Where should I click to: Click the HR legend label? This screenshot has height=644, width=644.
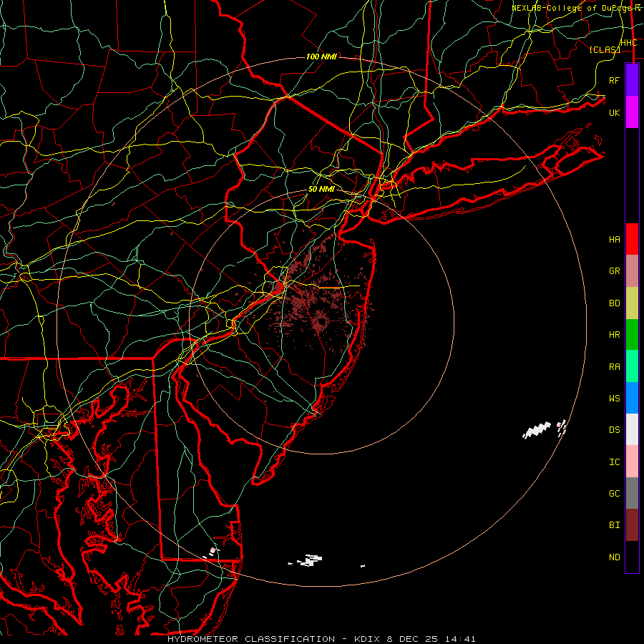point(614,335)
